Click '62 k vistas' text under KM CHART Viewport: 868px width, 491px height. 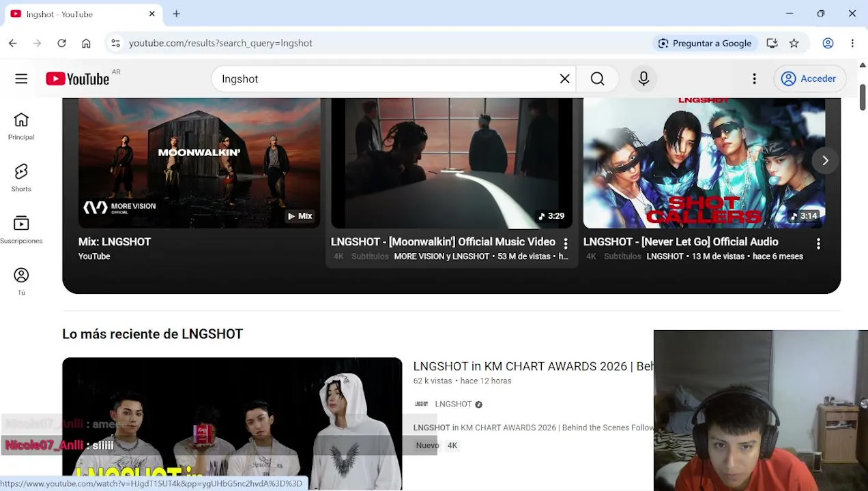(x=433, y=381)
